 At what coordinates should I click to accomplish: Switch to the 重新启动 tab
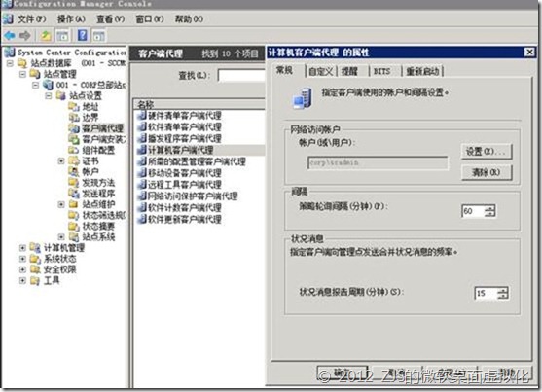422,72
